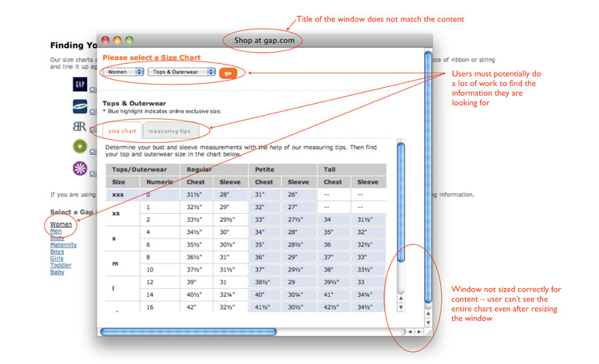Viewport: 599px width, 364px height.
Task: Click the '38½"' petite chest cell
Action: point(265,282)
